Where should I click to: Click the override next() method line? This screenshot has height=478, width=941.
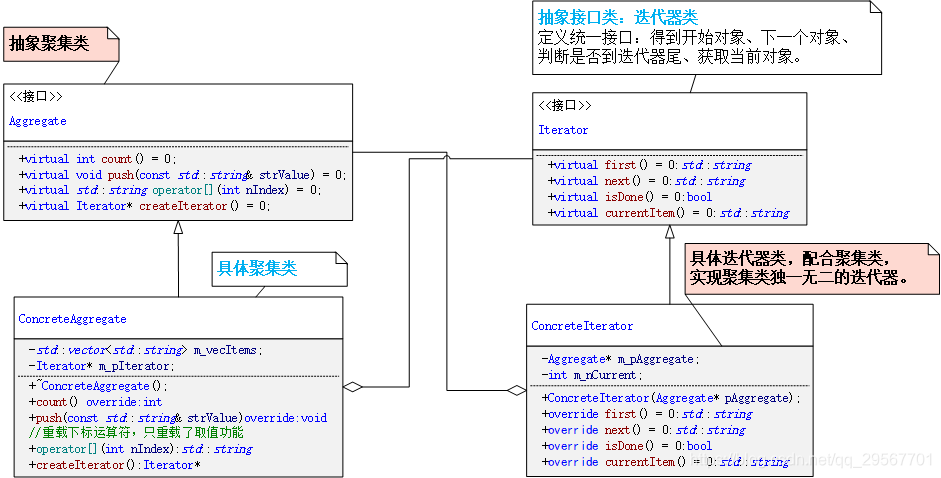coord(644,430)
